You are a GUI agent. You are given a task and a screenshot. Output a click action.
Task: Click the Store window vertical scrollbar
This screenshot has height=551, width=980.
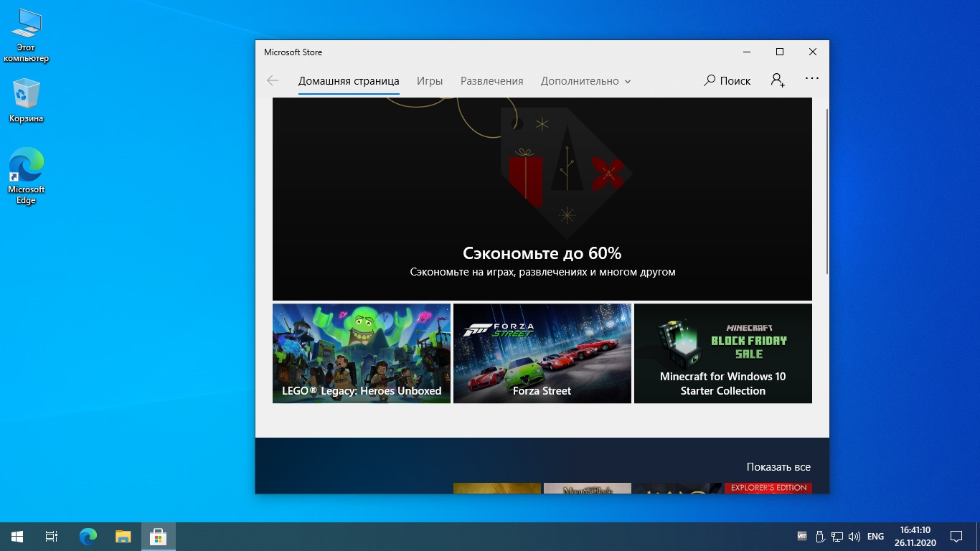827,192
